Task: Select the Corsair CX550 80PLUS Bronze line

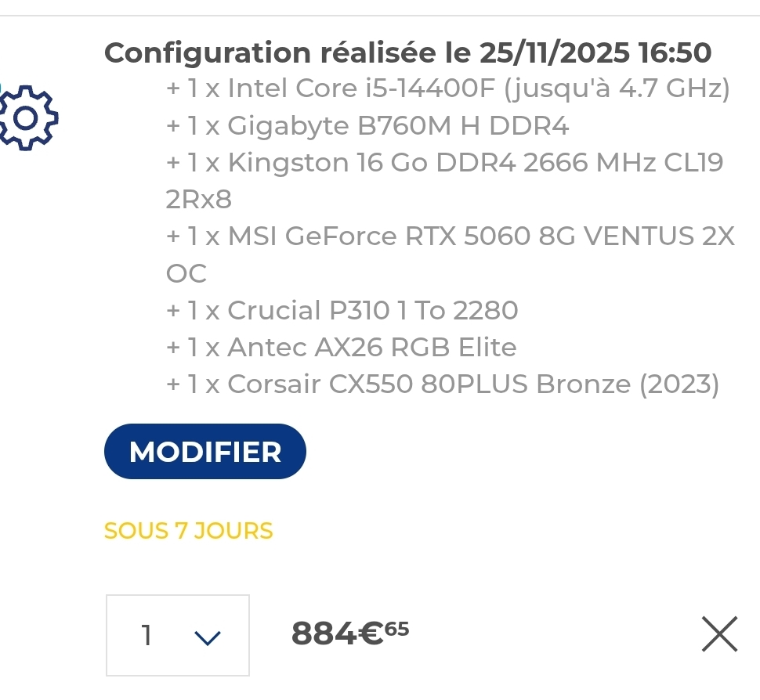Action: [x=443, y=384]
